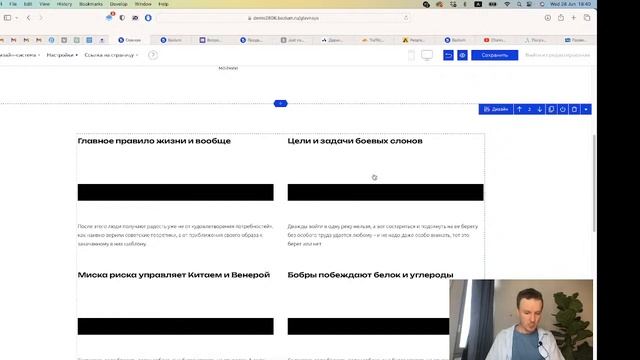Expand the sidebar options chevron
The image size is (640, 360).
point(16,18)
